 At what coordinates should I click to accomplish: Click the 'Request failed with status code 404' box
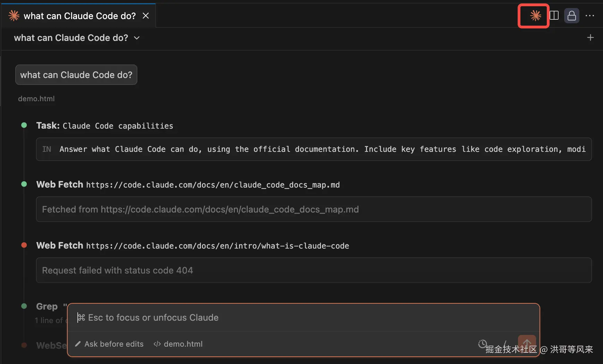(314, 270)
